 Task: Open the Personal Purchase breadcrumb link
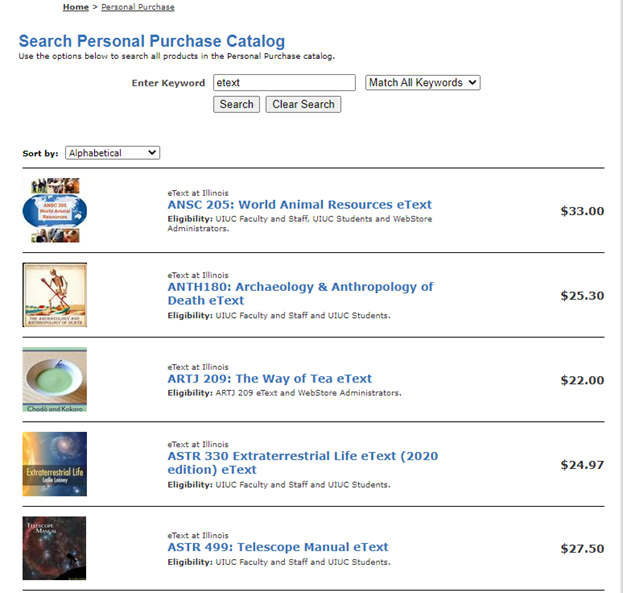click(138, 7)
